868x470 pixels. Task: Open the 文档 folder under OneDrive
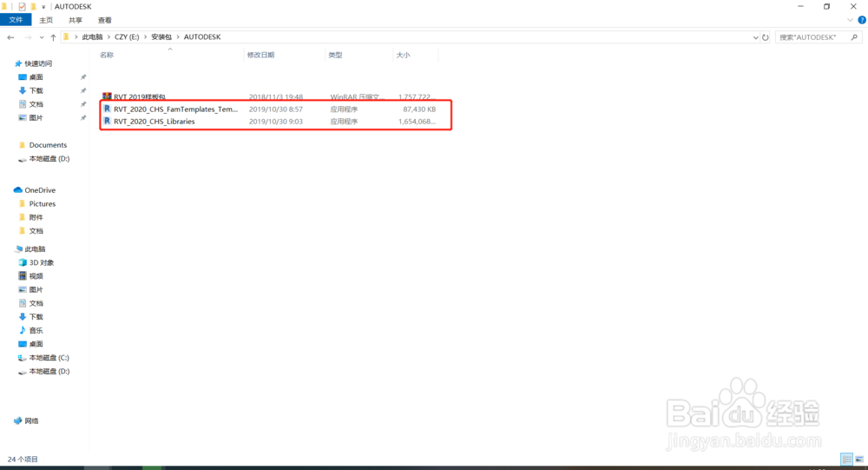coord(36,230)
